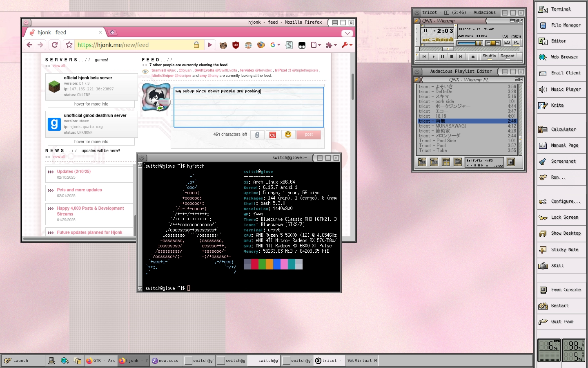Open a new tab with the plus button
The image size is (588, 368).
[112, 32]
